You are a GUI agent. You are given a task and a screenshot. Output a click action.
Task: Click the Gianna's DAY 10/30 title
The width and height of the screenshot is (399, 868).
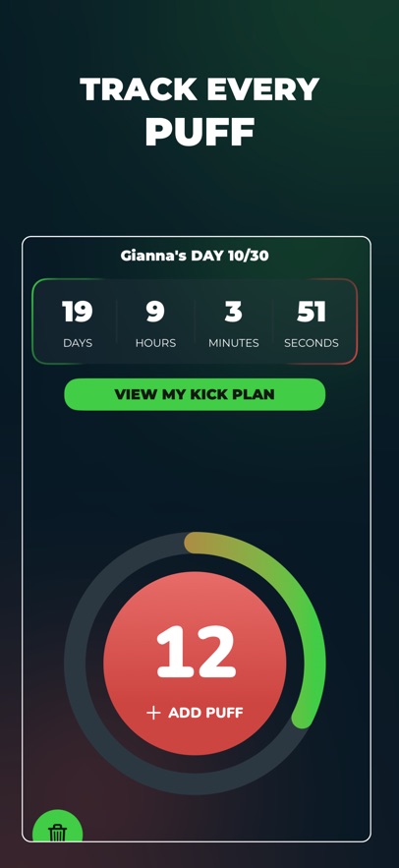pyautogui.click(x=195, y=256)
